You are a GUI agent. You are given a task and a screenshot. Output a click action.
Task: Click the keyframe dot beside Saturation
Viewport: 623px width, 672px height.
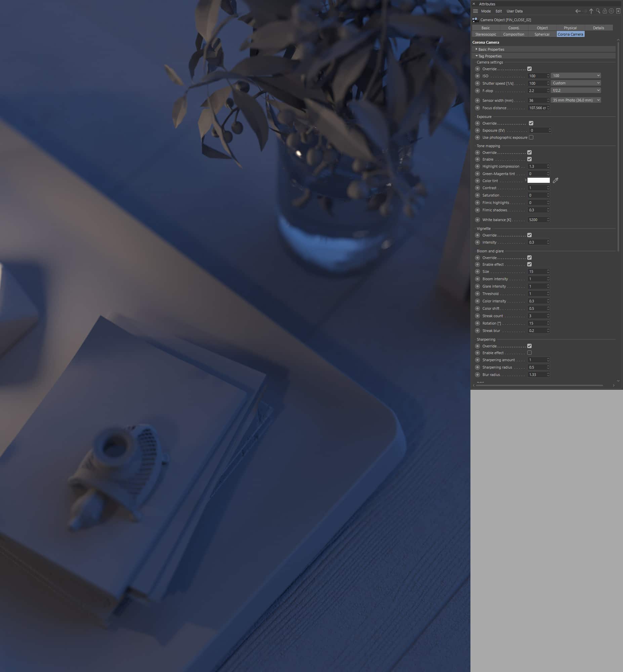click(x=477, y=196)
